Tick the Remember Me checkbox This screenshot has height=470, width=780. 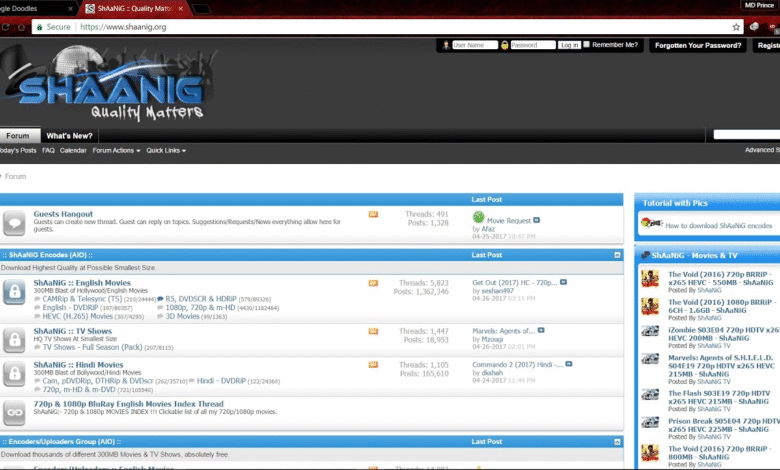point(586,44)
